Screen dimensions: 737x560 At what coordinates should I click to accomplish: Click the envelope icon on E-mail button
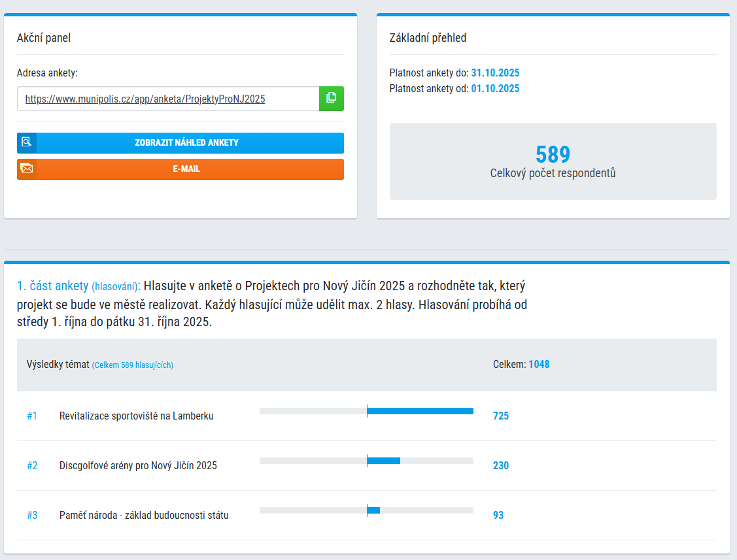[27, 169]
